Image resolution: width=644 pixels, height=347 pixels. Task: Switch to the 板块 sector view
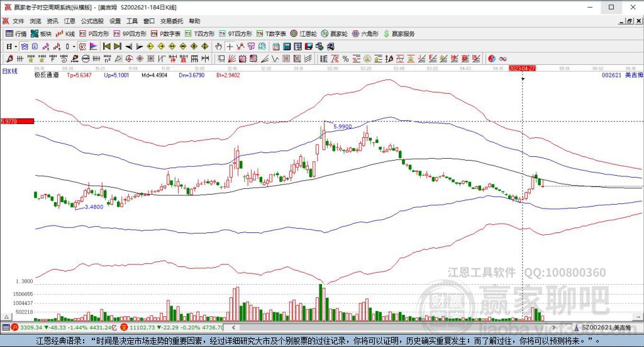point(41,34)
